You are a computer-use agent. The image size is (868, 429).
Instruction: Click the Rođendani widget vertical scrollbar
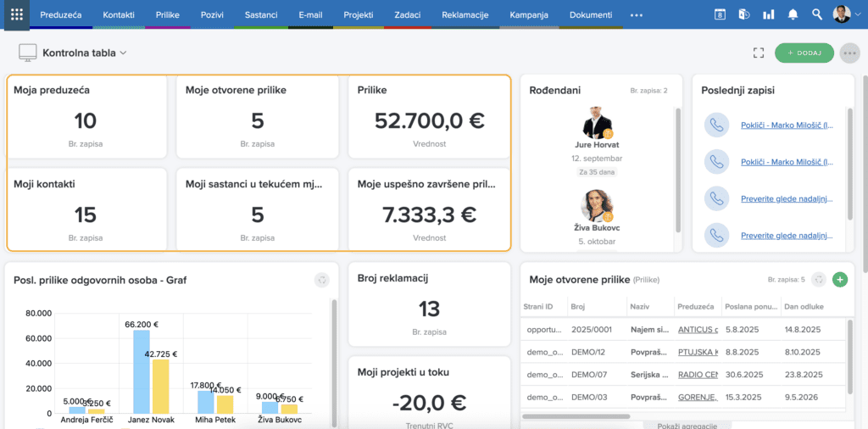tap(678, 170)
